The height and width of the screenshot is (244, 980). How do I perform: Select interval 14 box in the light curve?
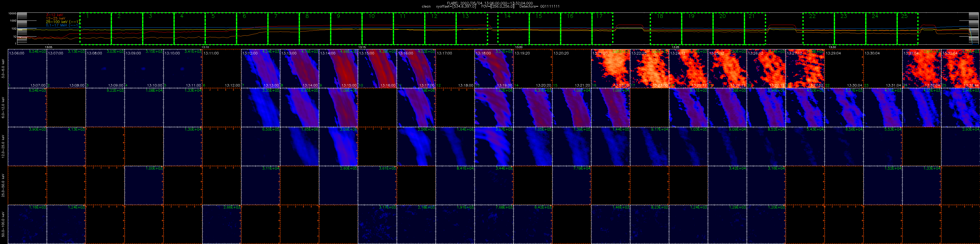514,29
